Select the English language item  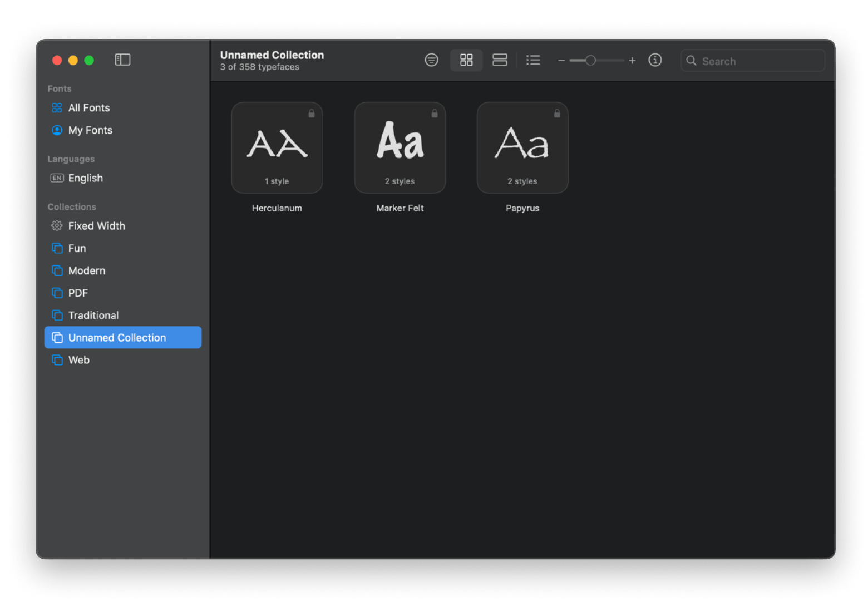pos(85,178)
